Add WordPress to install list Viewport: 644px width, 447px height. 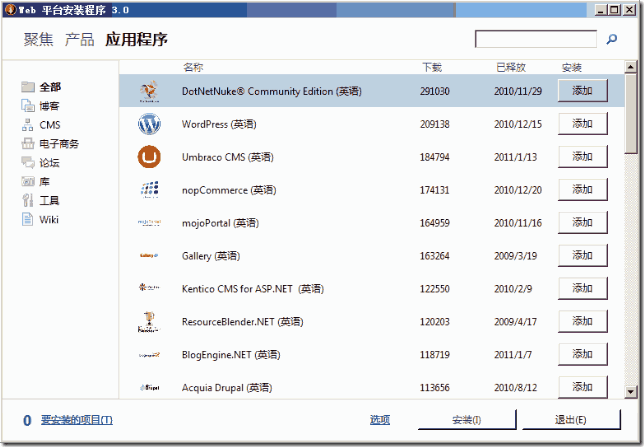(x=582, y=123)
